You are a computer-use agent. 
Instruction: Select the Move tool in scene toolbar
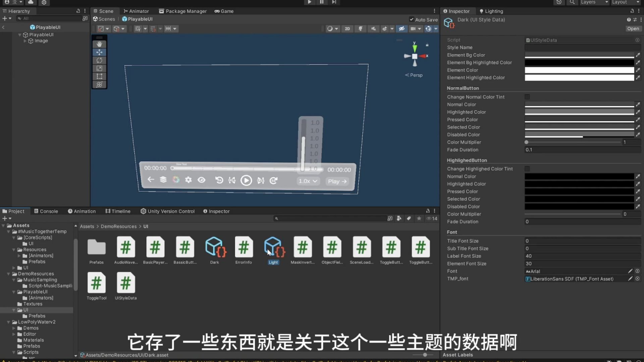99,52
